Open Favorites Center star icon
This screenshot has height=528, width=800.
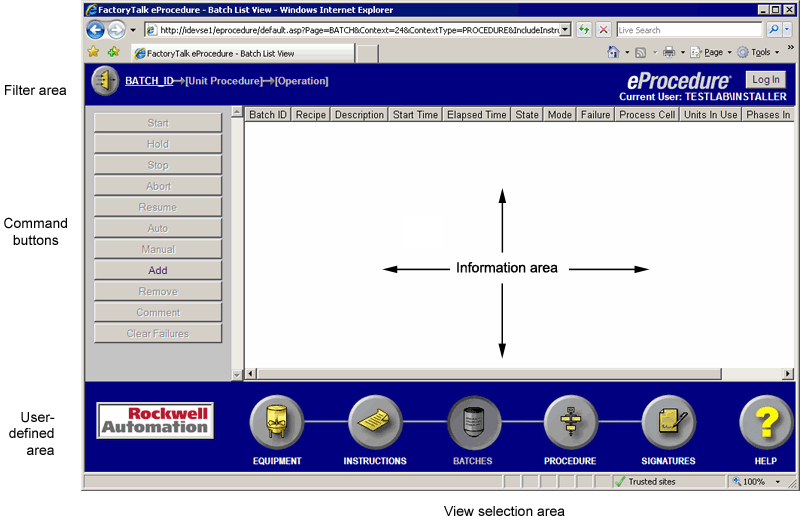[93, 52]
